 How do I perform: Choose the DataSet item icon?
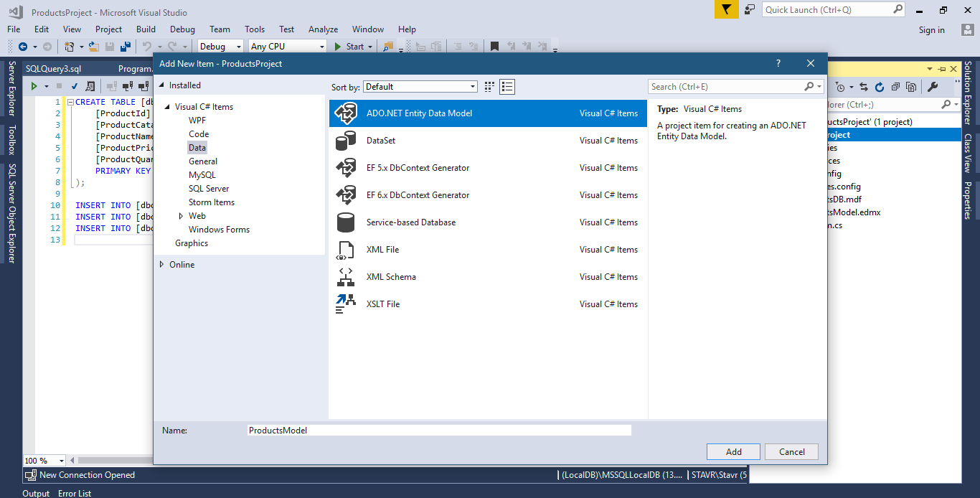(x=346, y=141)
